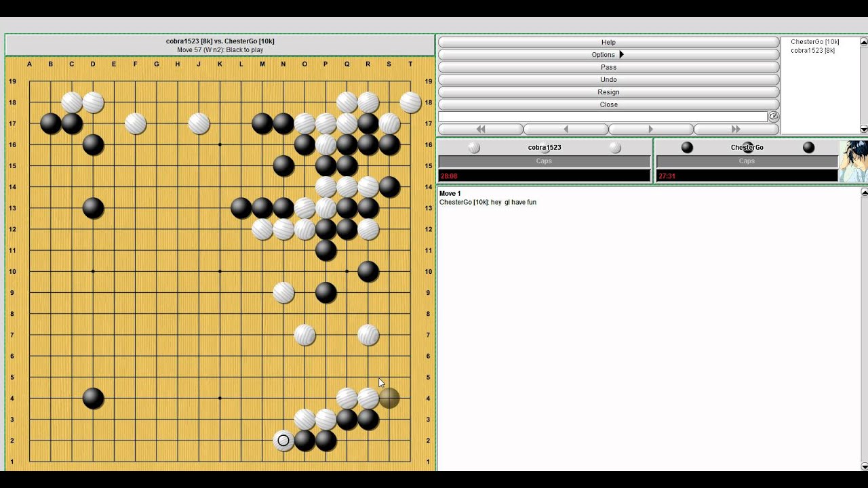Select ChesterGo [10k] in the user list

[x=814, y=42]
